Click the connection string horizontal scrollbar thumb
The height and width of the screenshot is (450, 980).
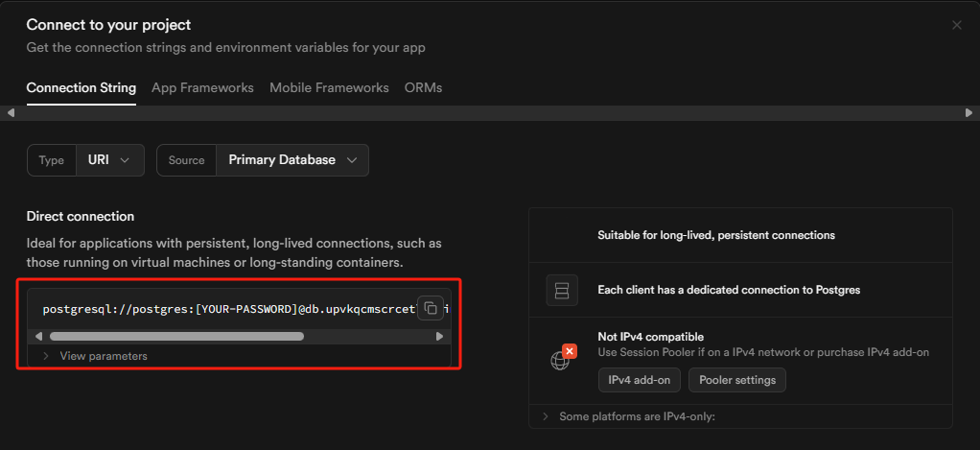coord(176,336)
